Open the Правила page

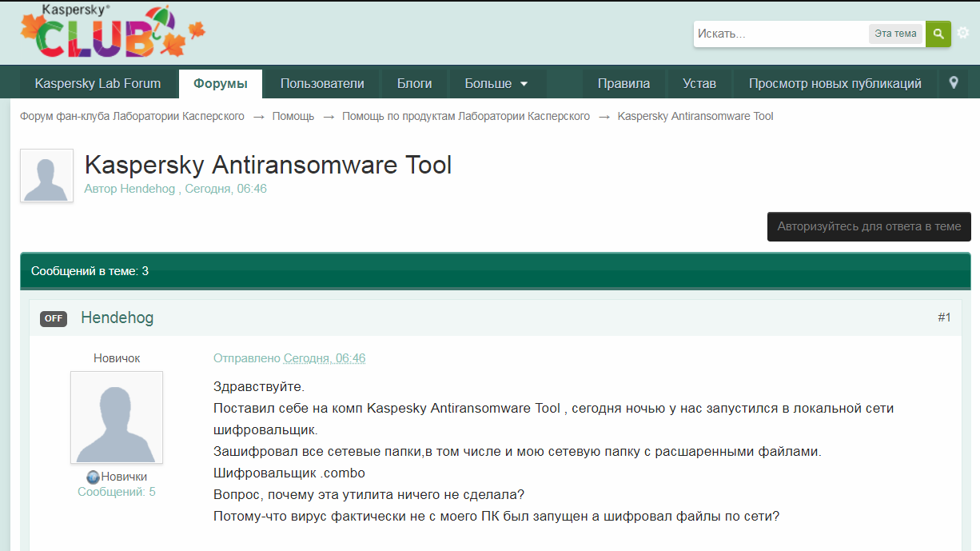point(623,83)
